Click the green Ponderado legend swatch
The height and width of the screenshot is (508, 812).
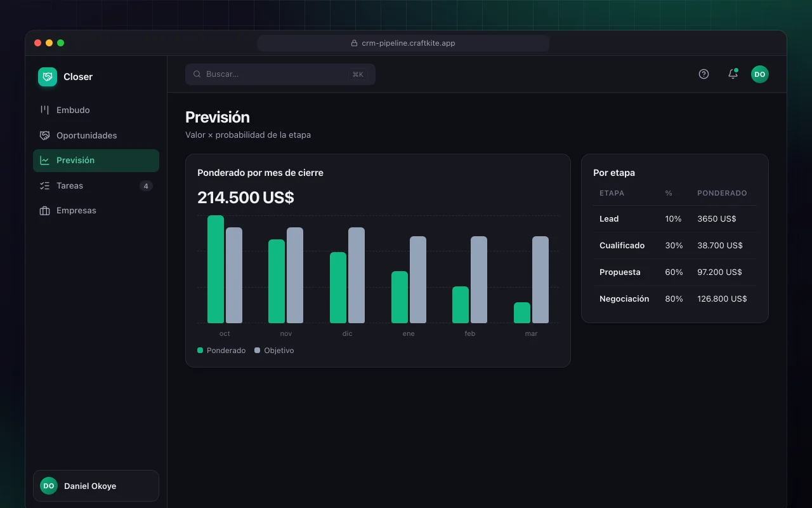(x=200, y=351)
